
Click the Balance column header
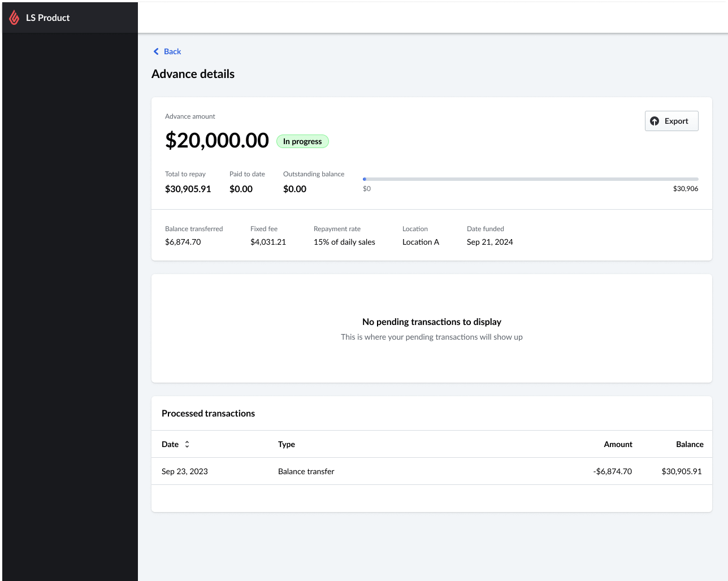[690, 444]
